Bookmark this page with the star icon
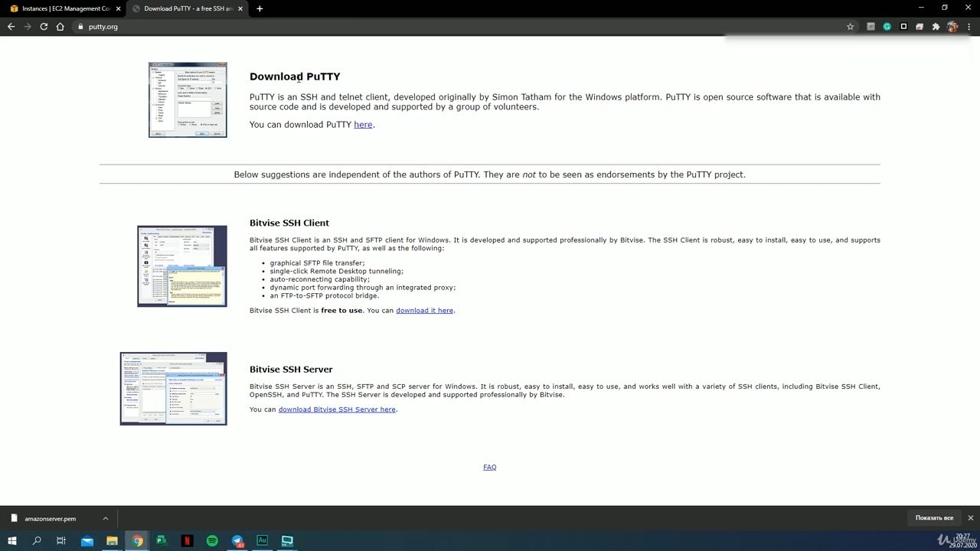This screenshot has width=980, height=551. [850, 27]
